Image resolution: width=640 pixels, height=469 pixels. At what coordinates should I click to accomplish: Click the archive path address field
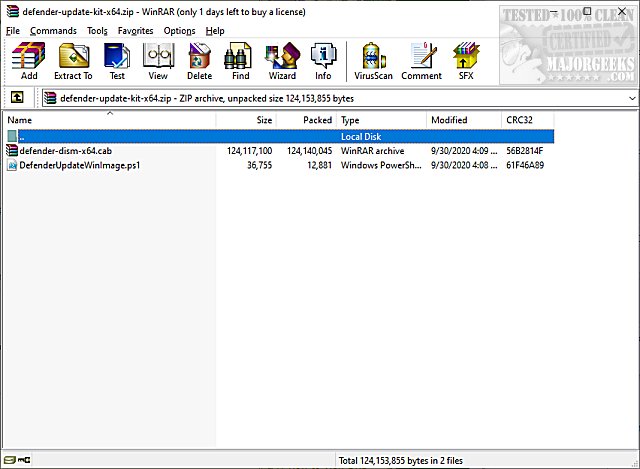click(340, 98)
